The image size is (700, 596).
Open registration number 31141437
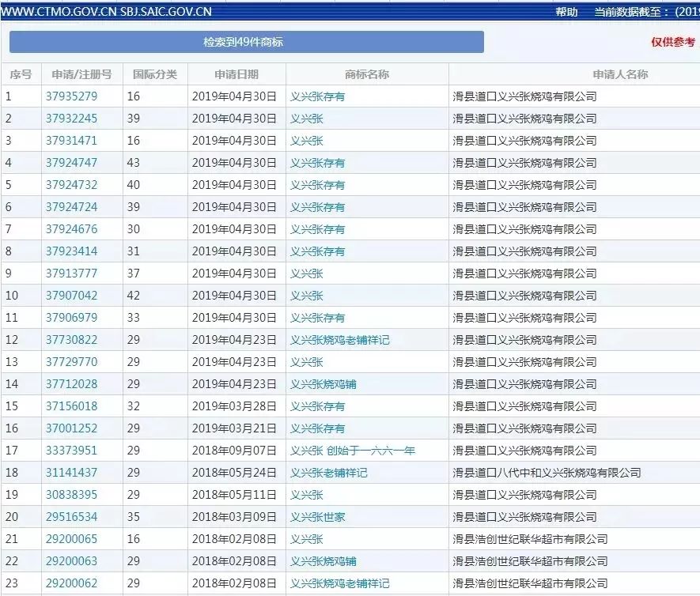[x=71, y=473]
